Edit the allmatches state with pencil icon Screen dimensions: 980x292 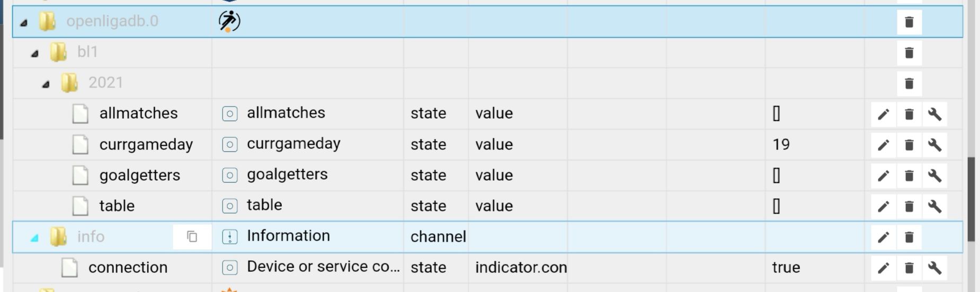click(x=883, y=114)
